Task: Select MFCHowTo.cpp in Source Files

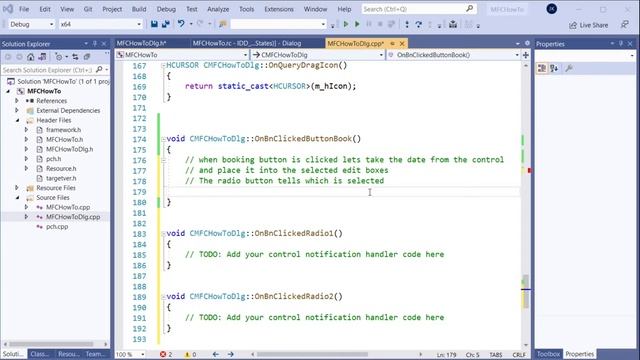Action: 68,207
